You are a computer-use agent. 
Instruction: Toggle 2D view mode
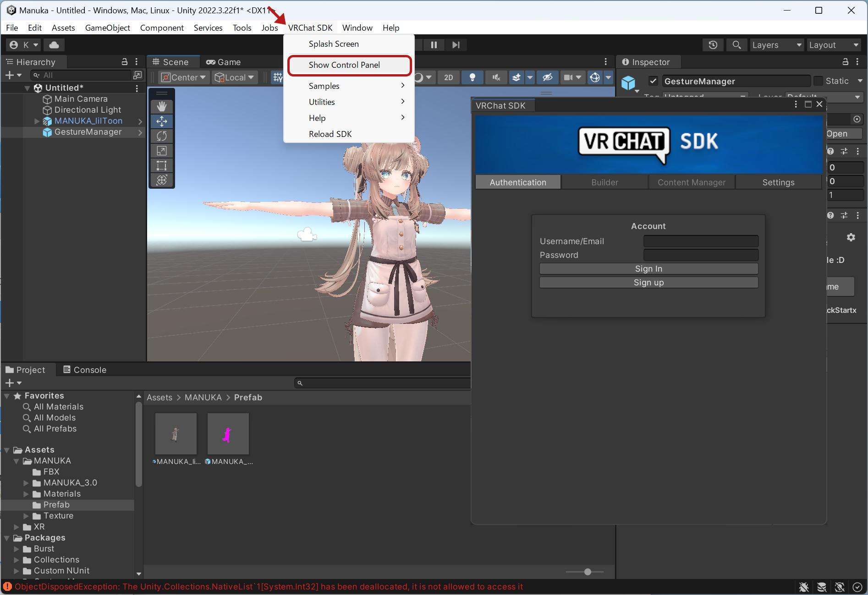point(449,77)
